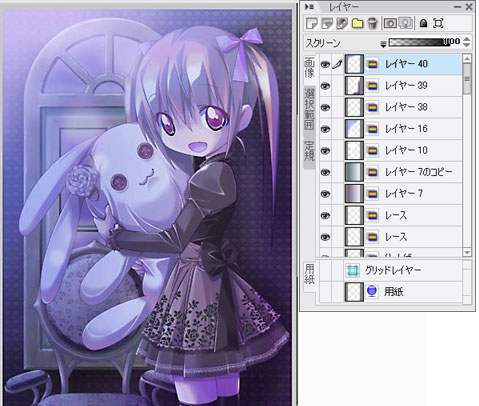Image resolution: width=479 pixels, height=406 pixels.
Task: Decrease layer opacity with down arrow
Action: click(x=467, y=45)
